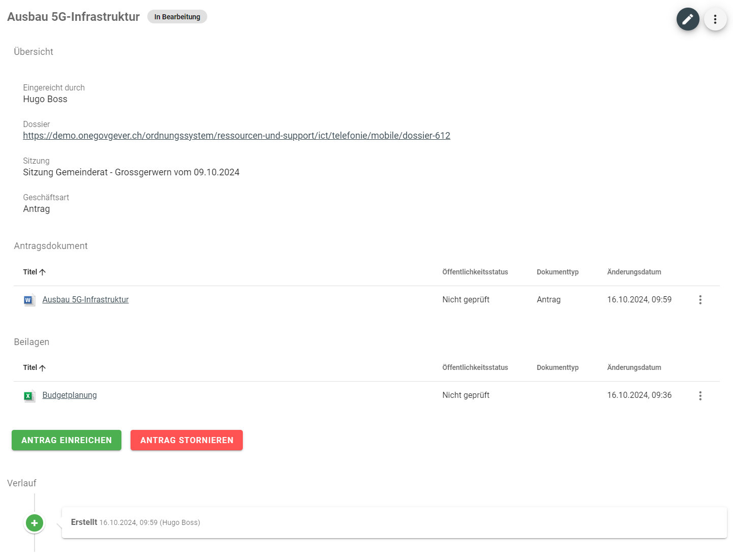This screenshot has height=560, width=733.
Task: Open the Budgetplanung attachment link
Action: tap(70, 395)
